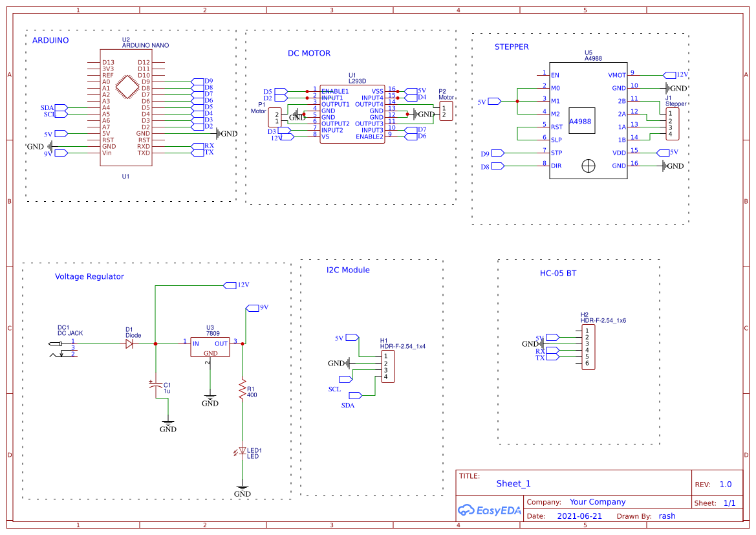Screen dimensions: 756x535
Task: Select the P2 Motor connector
Action: click(446, 111)
